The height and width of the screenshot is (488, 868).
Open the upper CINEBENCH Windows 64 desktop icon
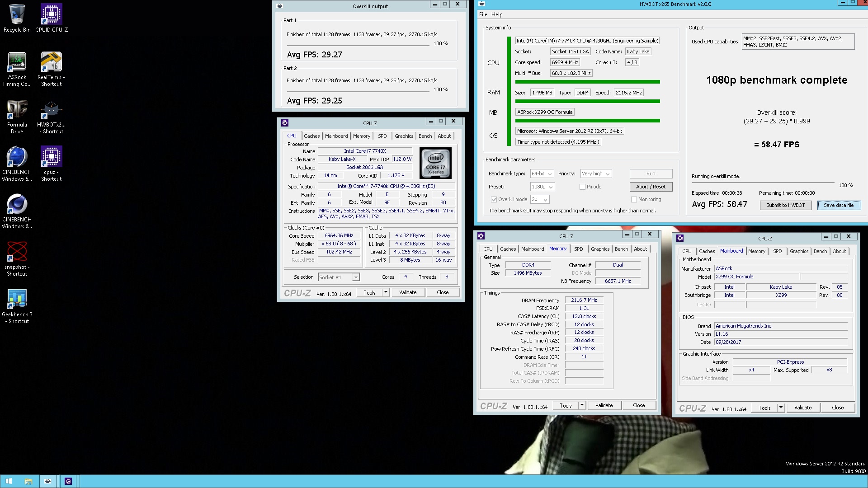pos(17,164)
